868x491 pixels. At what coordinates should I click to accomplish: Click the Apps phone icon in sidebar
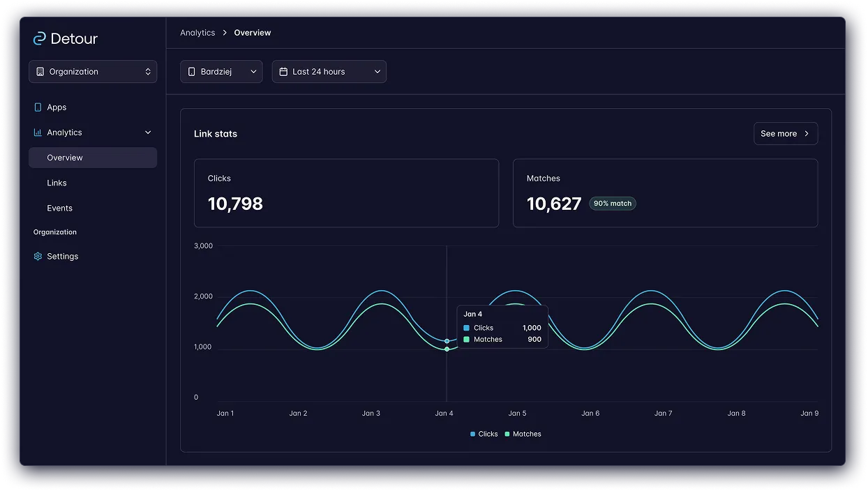pos(38,107)
